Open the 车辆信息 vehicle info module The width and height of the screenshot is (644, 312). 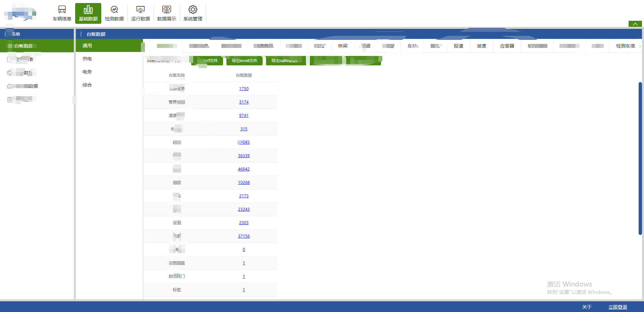pos(62,13)
